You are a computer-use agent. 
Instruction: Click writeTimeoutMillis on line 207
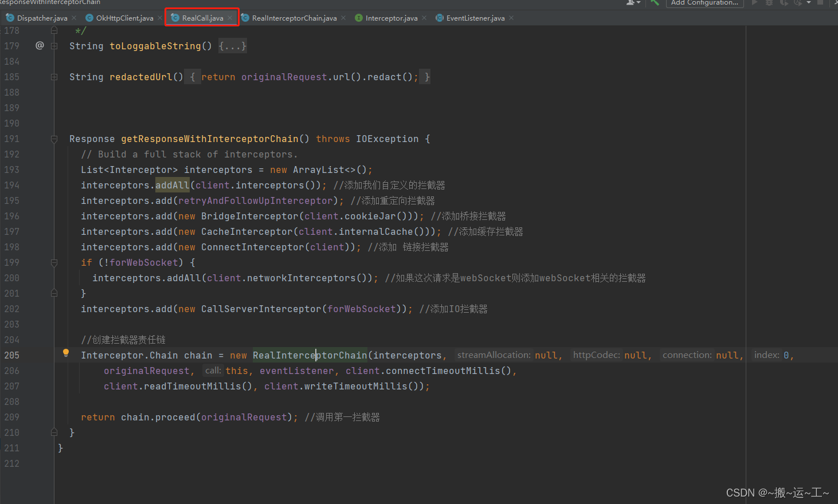(x=356, y=386)
